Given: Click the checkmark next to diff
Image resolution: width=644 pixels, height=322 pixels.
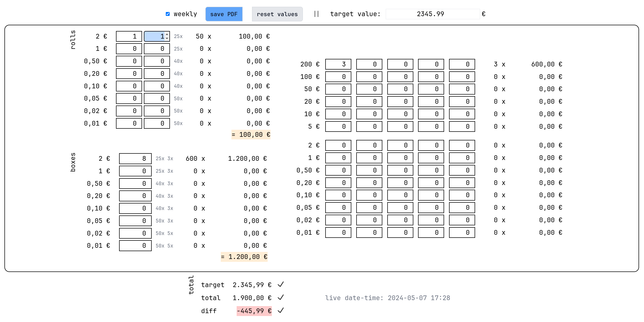Looking at the screenshot, I should [x=281, y=311].
